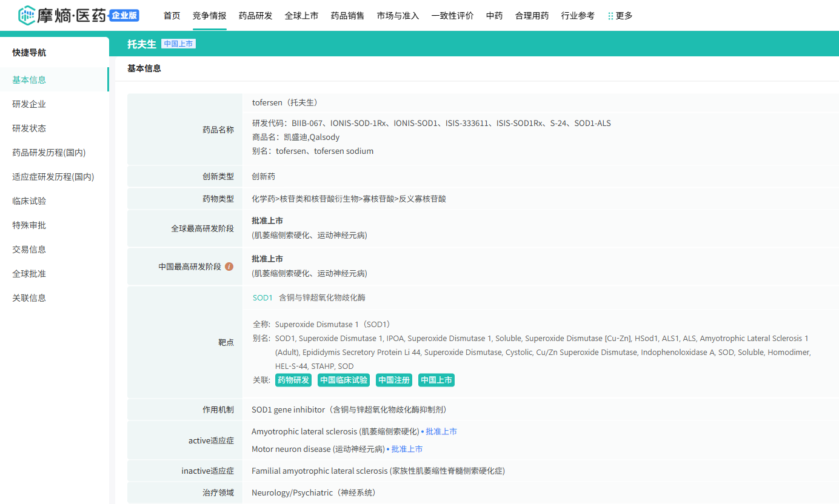This screenshot has width=839, height=504.
Task: Click the info icon beside 中国最高研发阶段
Action: (x=229, y=267)
